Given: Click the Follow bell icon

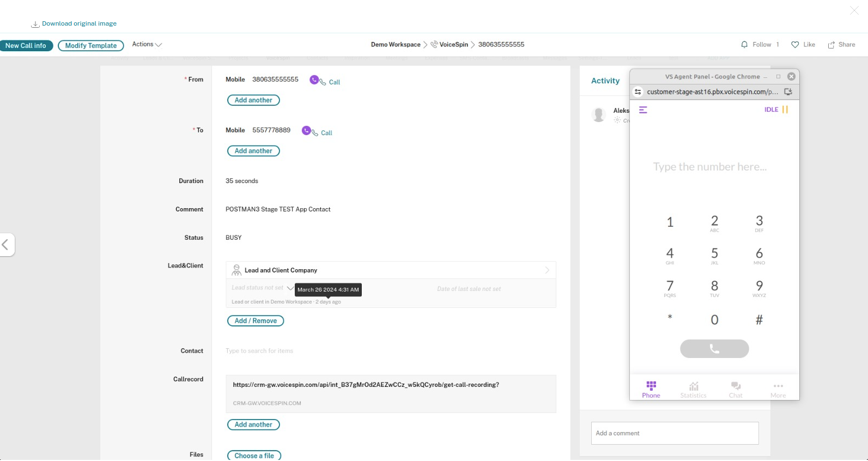Looking at the screenshot, I should click(744, 45).
